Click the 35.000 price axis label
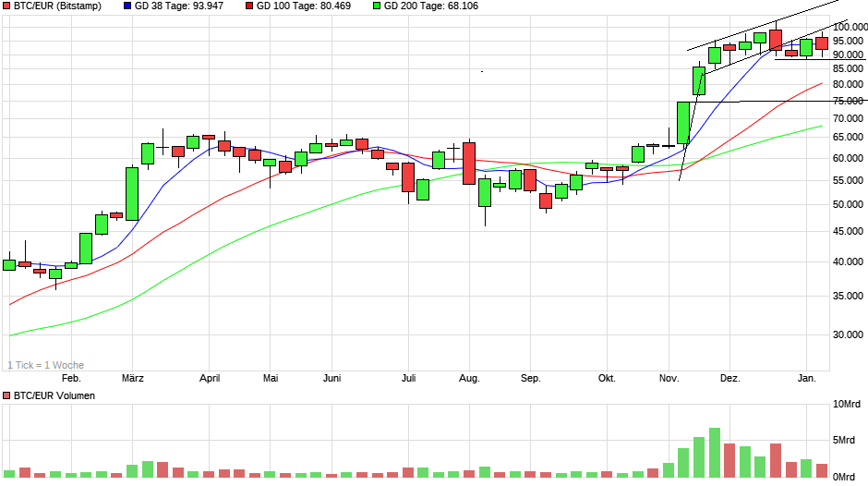The height and width of the screenshot is (486, 868). [848, 297]
